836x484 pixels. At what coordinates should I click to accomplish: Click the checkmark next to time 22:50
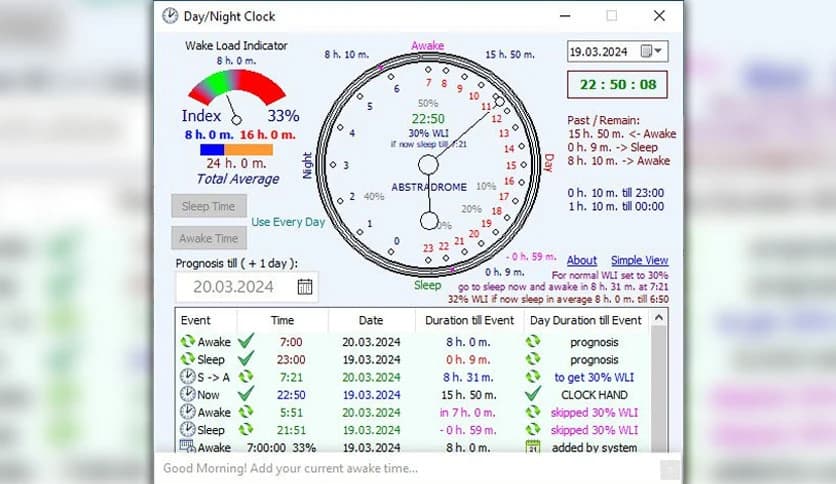[x=246, y=394]
